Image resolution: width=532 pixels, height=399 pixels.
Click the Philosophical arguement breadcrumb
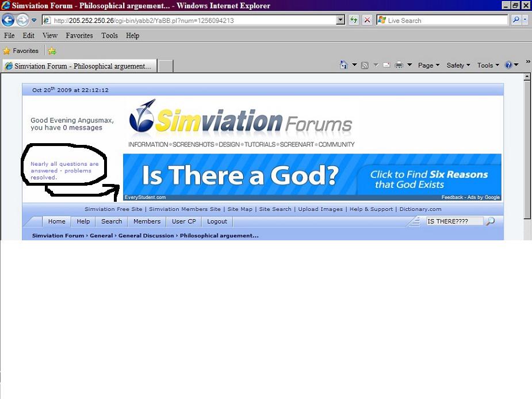(x=219, y=236)
